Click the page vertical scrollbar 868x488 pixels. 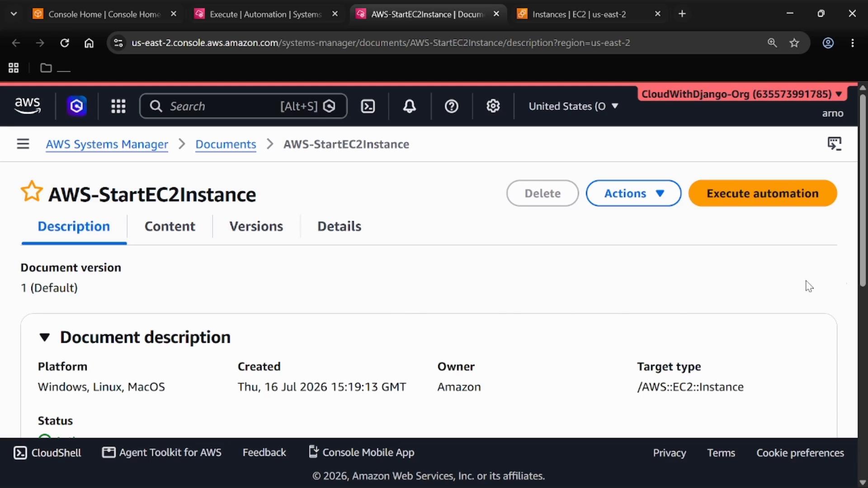point(863,190)
